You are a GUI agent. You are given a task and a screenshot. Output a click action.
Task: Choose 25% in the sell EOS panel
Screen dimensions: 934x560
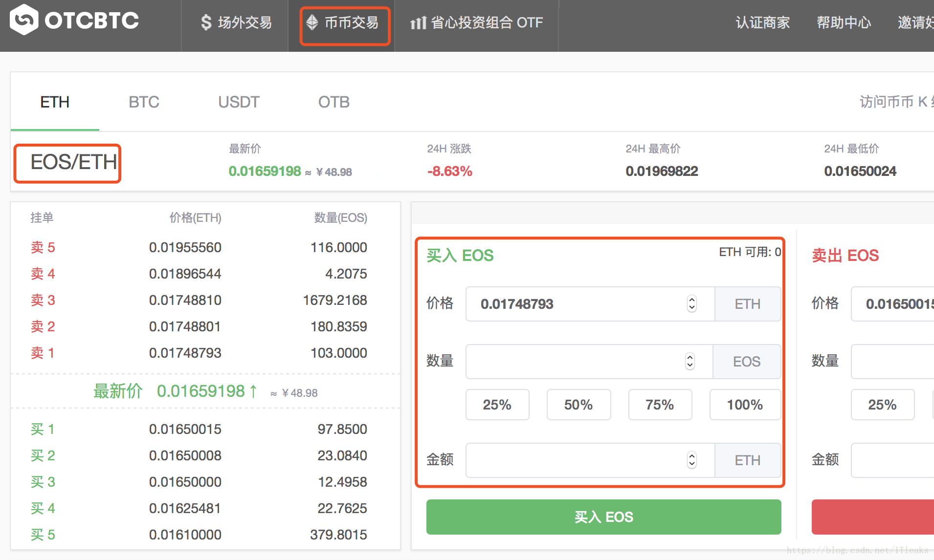(x=883, y=405)
